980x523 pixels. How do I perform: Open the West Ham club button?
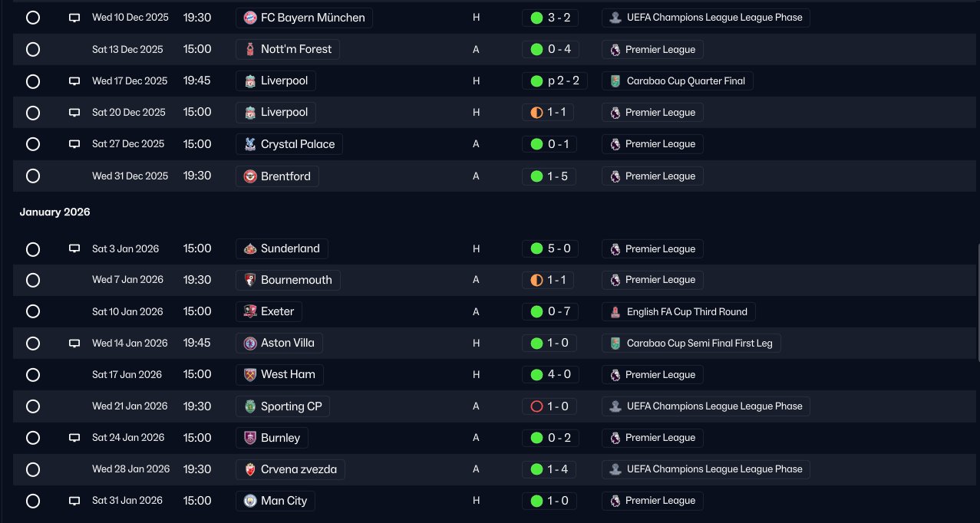279,374
